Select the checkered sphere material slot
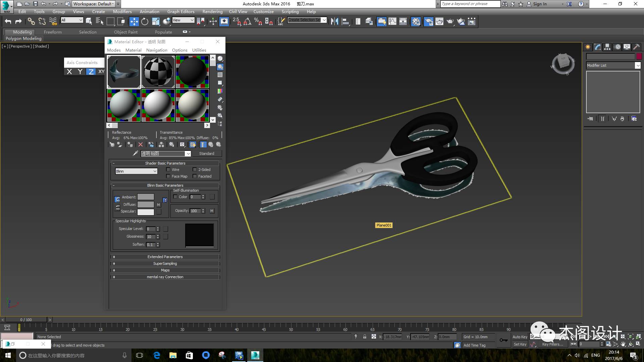Viewport: 644px width, 362px height. (x=158, y=72)
